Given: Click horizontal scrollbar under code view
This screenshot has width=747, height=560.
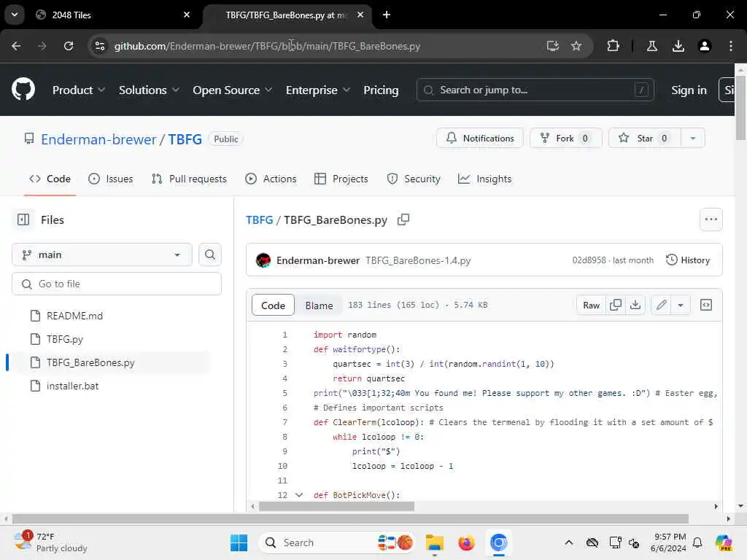Looking at the screenshot, I should (x=336, y=507).
